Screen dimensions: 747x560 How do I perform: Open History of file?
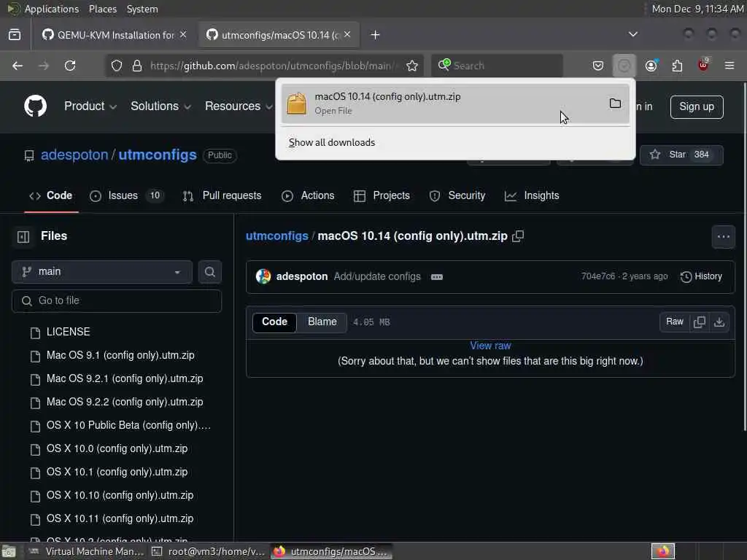pos(701,276)
